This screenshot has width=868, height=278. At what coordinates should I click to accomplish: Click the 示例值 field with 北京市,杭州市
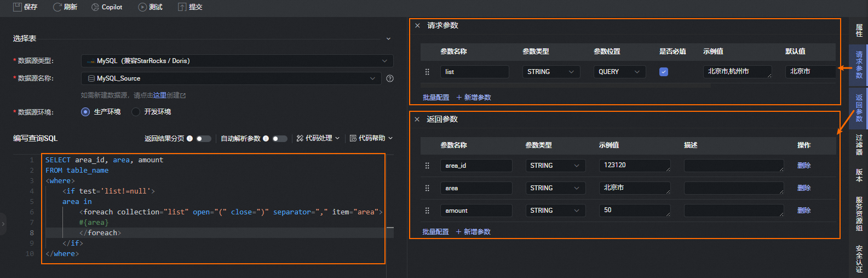[x=738, y=72]
